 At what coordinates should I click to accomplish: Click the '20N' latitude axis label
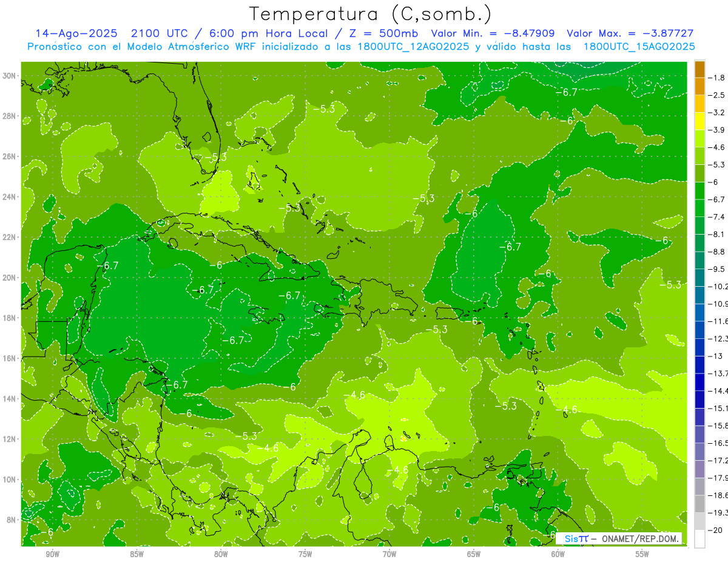[10, 277]
